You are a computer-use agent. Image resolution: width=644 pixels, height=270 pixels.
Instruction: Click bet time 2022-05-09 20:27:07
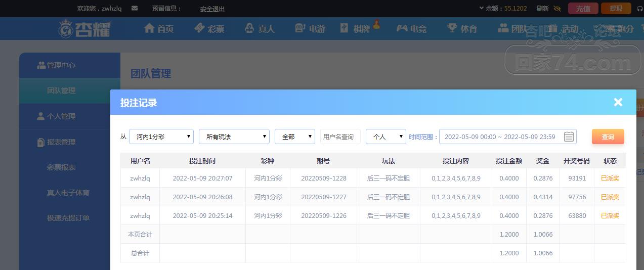pos(202,178)
